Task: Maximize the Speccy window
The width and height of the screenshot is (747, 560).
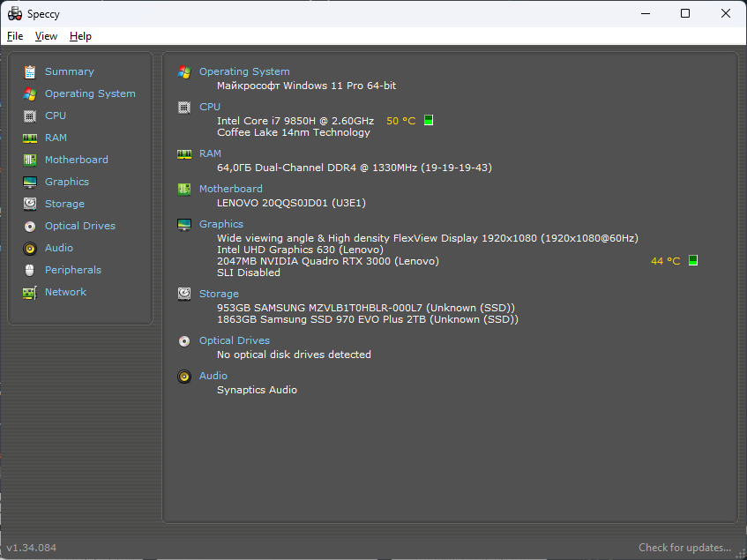Action: point(685,13)
